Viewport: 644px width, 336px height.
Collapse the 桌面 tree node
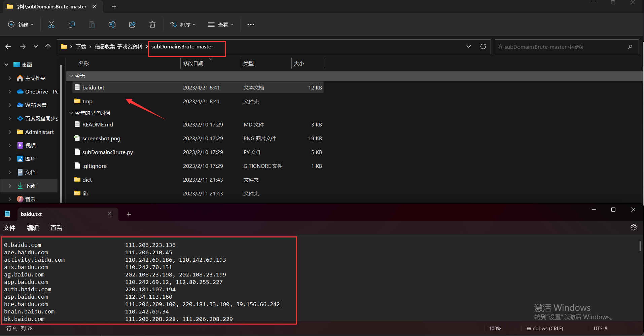(x=6, y=65)
